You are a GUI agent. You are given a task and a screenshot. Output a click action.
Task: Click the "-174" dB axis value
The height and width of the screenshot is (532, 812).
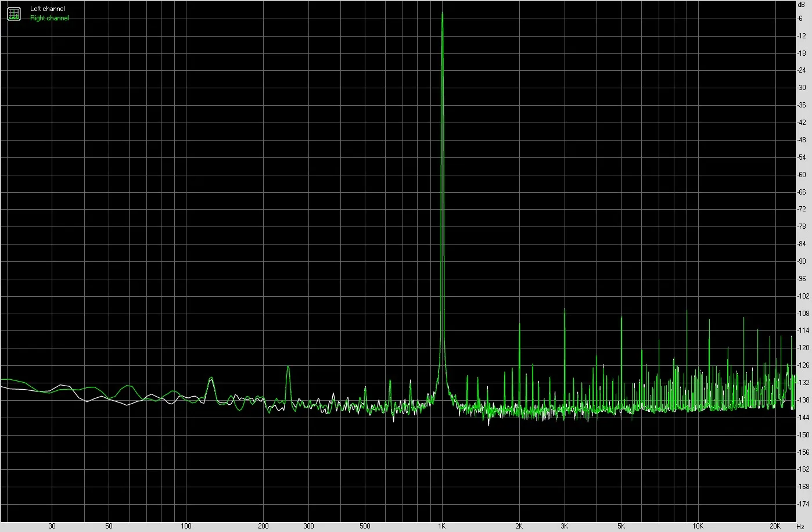coord(803,504)
